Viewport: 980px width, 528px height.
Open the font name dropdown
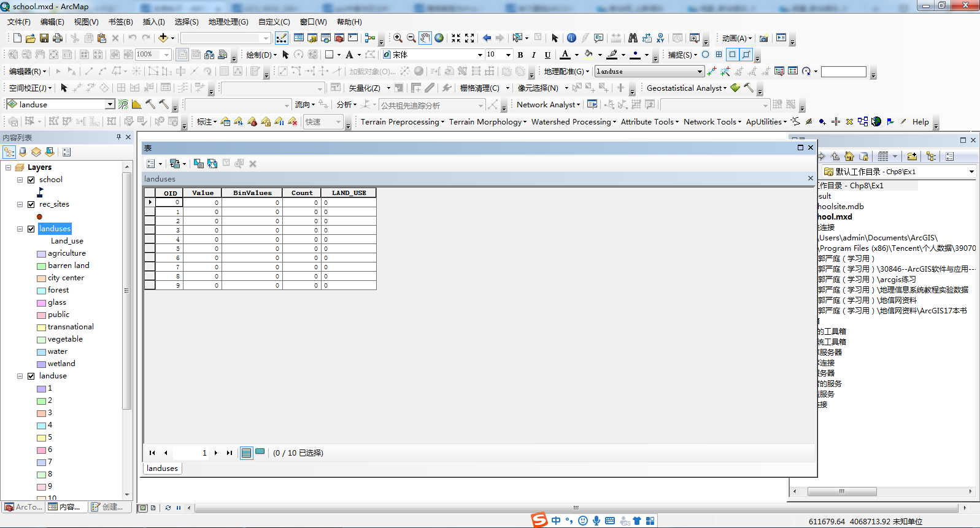480,55
